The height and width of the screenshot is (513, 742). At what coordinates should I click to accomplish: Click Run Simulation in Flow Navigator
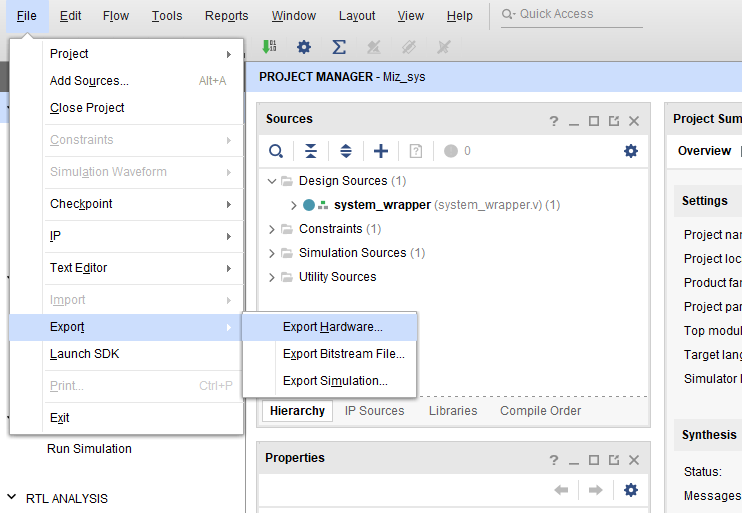[89, 449]
